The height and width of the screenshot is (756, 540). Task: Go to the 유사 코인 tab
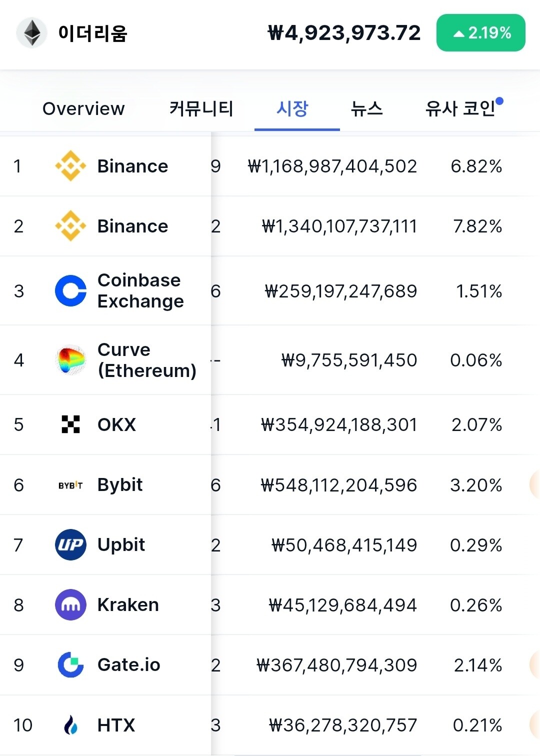point(461,108)
